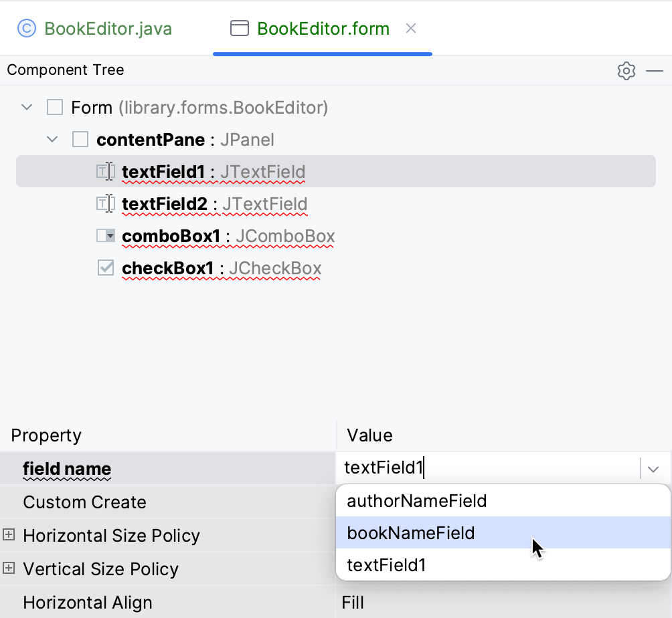This screenshot has width=672, height=618.
Task: Click the JCheckBox icon beside checkBox1
Action: pyautogui.click(x=105, y=268)
